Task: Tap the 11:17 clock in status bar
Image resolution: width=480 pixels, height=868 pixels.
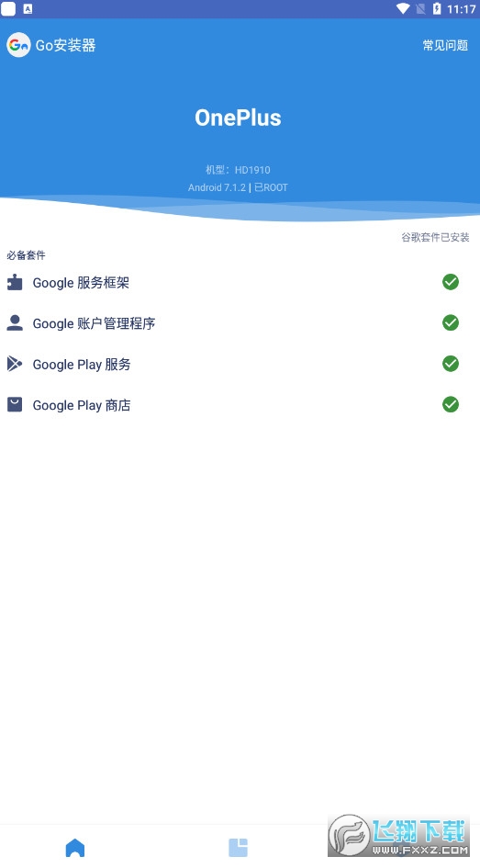Action: 462,9
